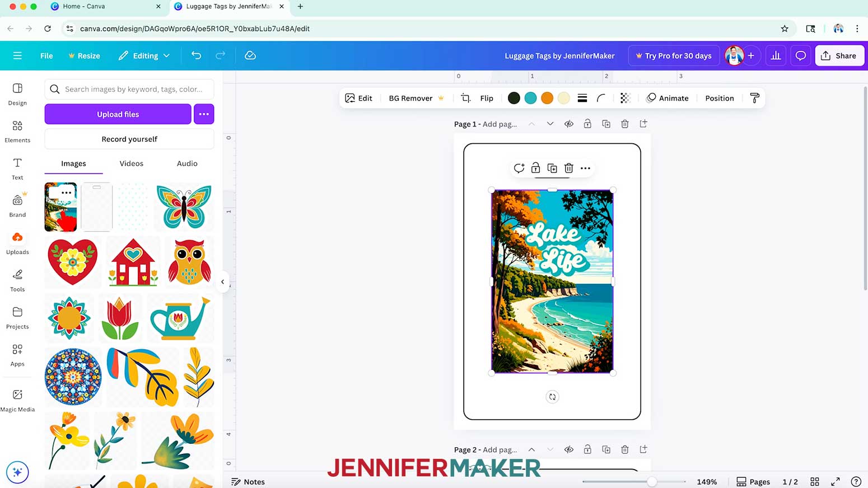Open upload options with three dots button
The height and width of the screenshot is (488, 868).
click(204, 114)
